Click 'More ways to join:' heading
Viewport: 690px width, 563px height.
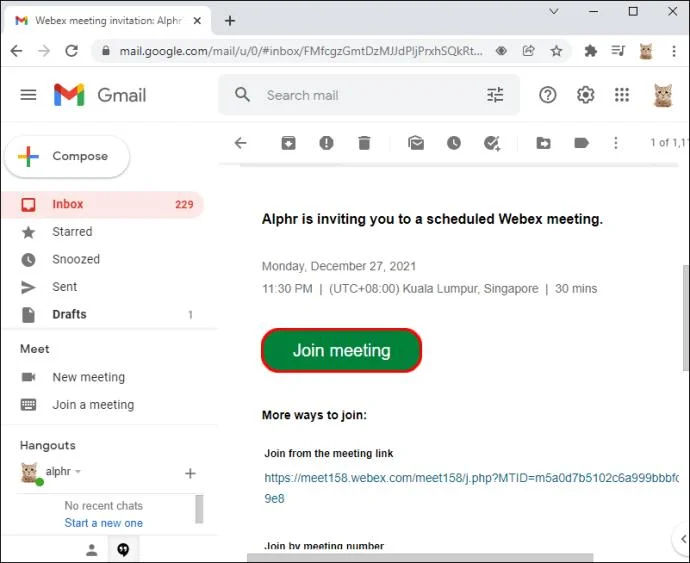(x=314, y=415)
